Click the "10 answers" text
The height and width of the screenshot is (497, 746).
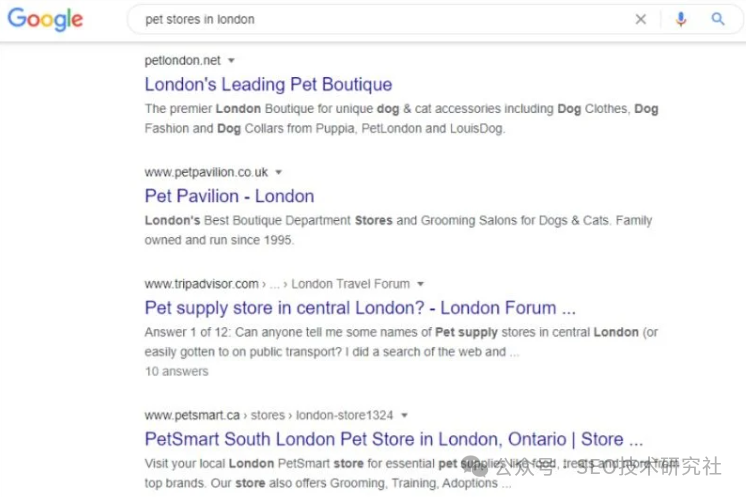click(x=177, y=371)
